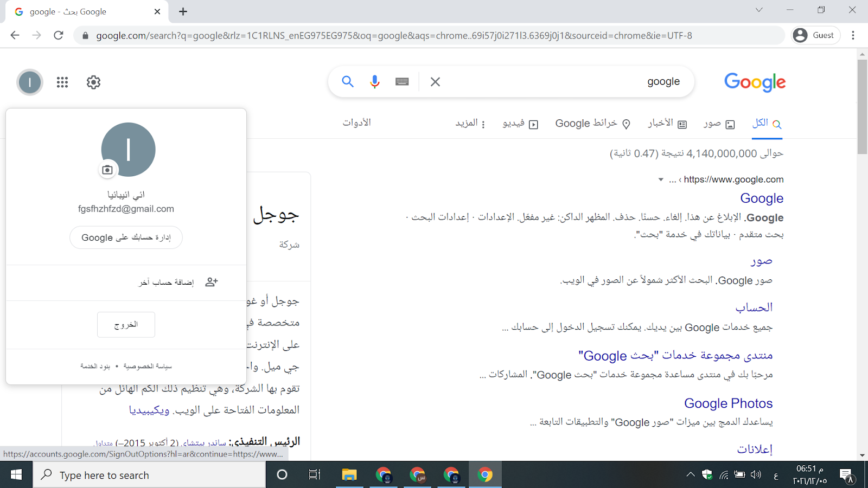Close the google search browser tab
Viewport: 868px width, 488px height.
click(x=157, y=11)
